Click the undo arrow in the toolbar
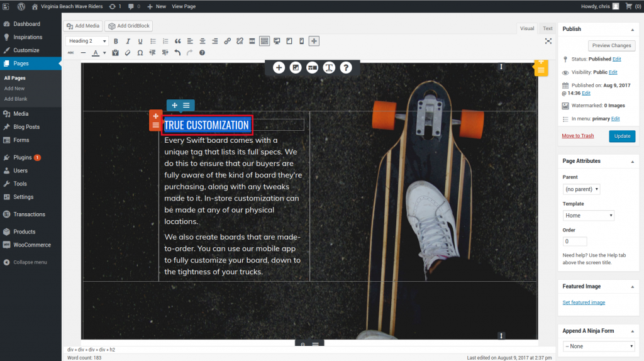Image resolution: width=644 pixels, height=361 pixels. (177, 53)
